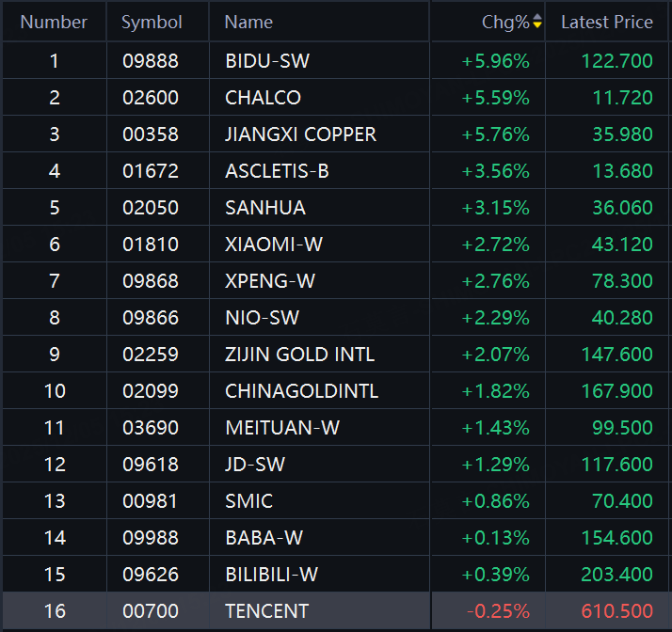Click symbol code 02050
Image resolution: width=672 pixels, height=632 pixels.
pyautogui.click(x=151, y=208)
